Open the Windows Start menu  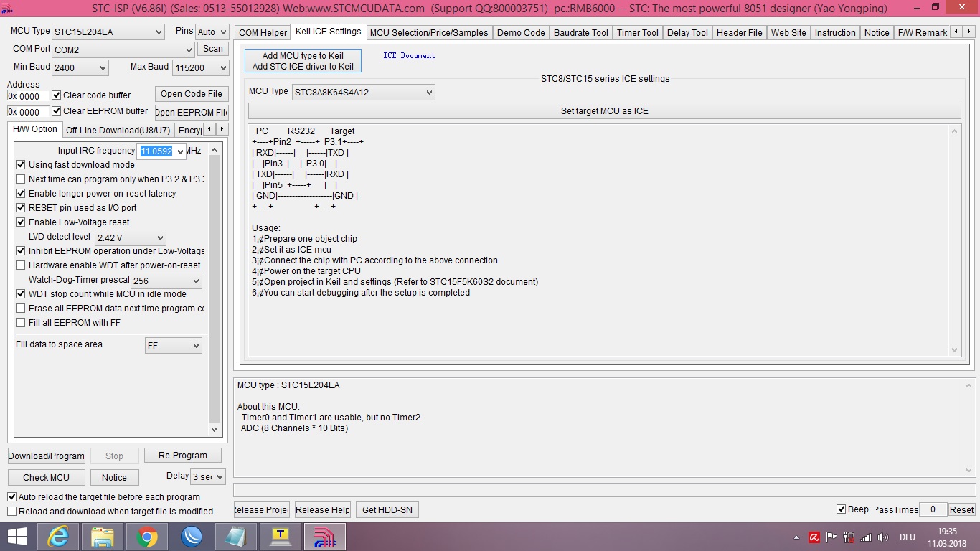(x=17, y=537)
